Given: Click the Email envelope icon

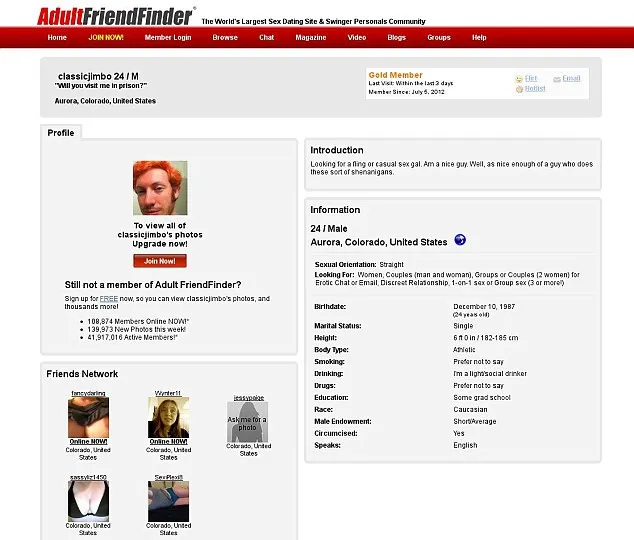Looking at the screenshot, I should point(557,79).
